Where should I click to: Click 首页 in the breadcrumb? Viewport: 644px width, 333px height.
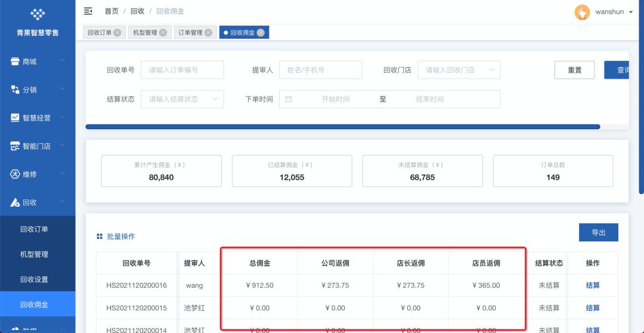112,11
